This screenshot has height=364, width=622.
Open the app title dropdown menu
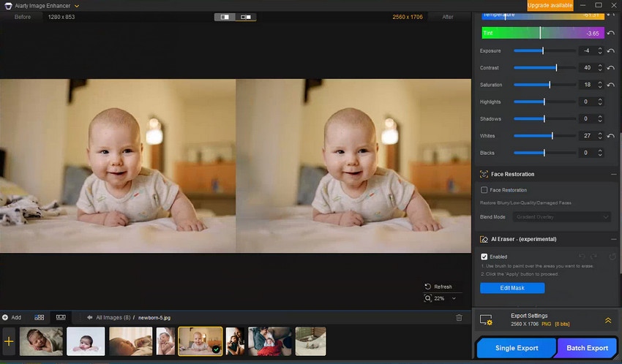pyautogui.click(x=77, y=5)
